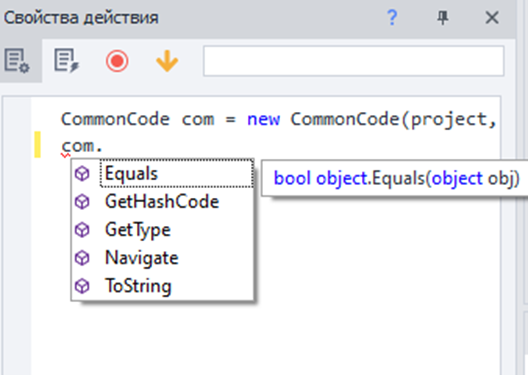
Task: Choose GetType from the autocomplete list
Action: click(x=162, y=230)
